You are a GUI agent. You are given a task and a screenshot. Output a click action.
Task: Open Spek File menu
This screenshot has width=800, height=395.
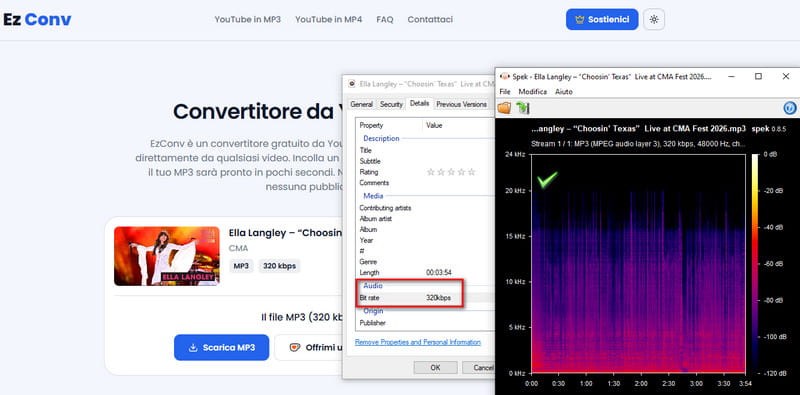pos(505,92)
